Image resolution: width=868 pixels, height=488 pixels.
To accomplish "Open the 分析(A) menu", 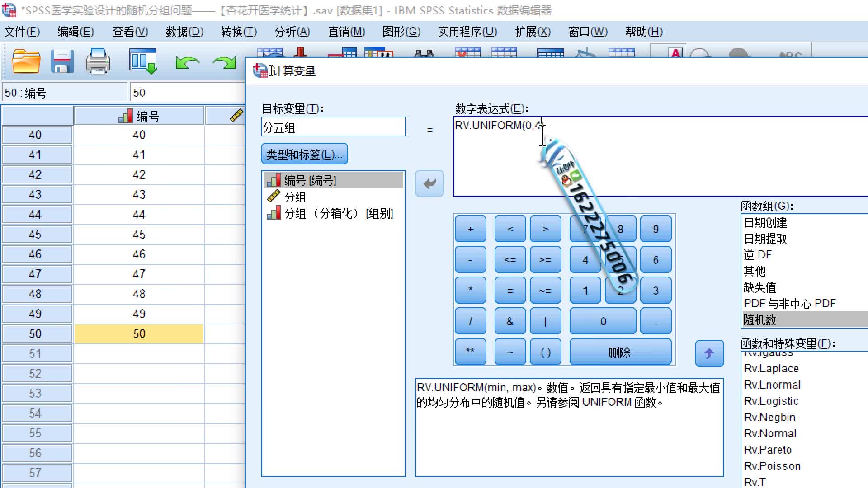I will click(x=292, y=32).
